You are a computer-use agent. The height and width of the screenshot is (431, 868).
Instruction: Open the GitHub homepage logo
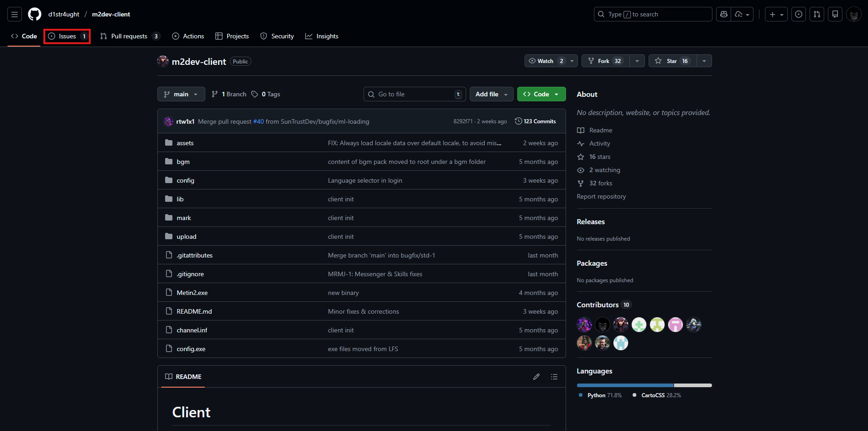(35, 14)
